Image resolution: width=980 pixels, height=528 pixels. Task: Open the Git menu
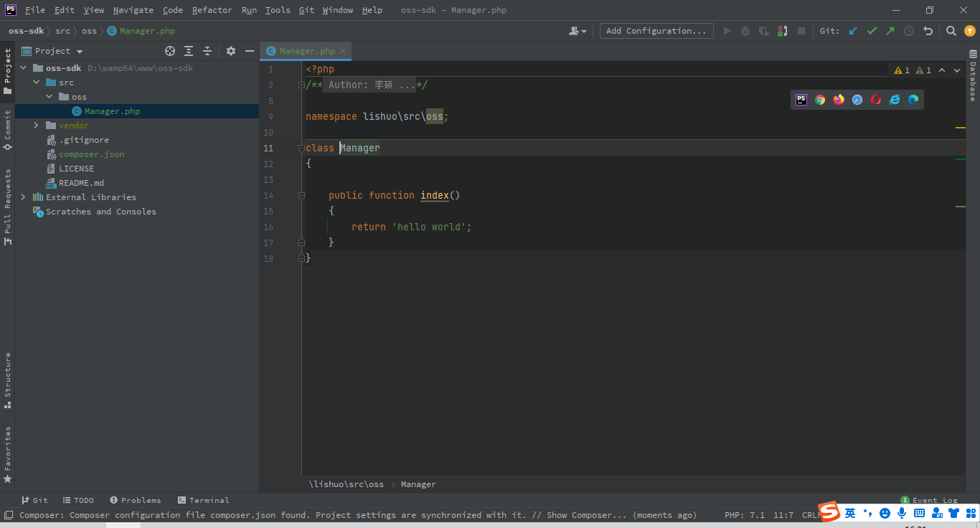[x=306, y=10]
